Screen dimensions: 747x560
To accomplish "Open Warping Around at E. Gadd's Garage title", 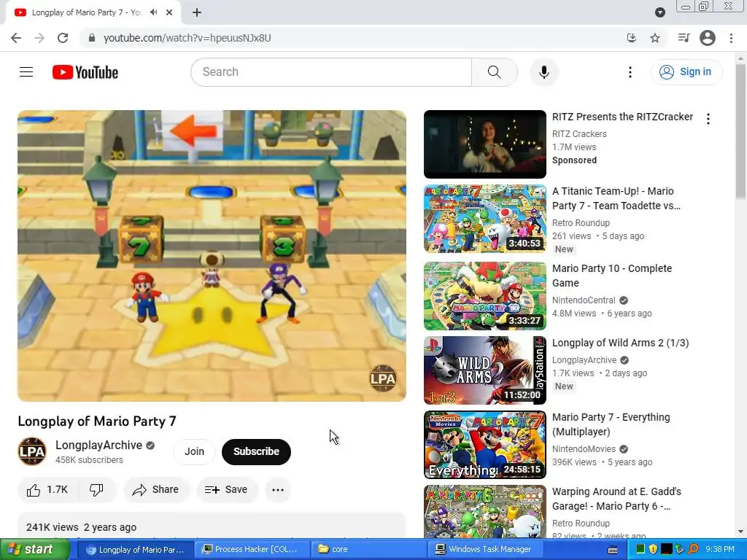I will tap(616, 499).
